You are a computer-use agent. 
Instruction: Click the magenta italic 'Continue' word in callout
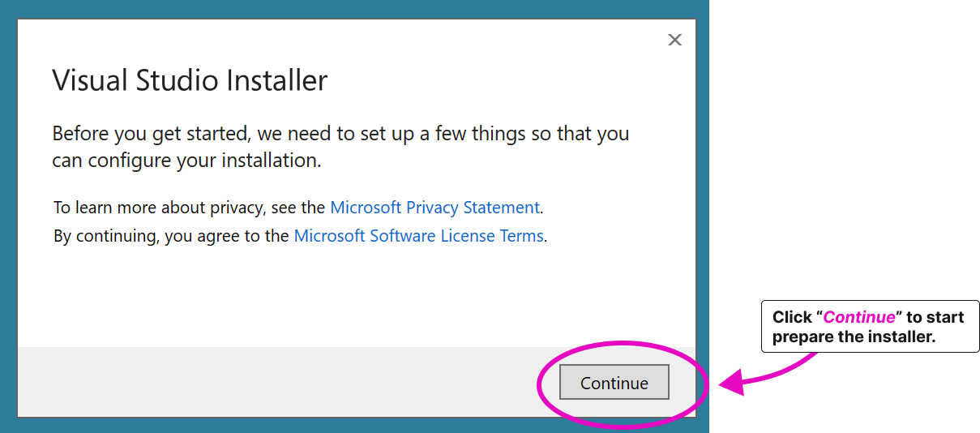(859, 317)
